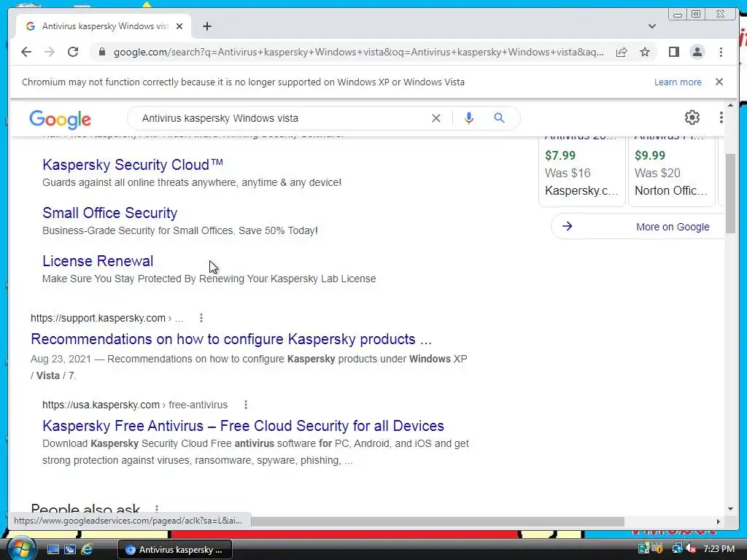The image size is (747, 560).
Task: Select the Antivirus kaspersky Windows vista tab
Action: point(104,26)
